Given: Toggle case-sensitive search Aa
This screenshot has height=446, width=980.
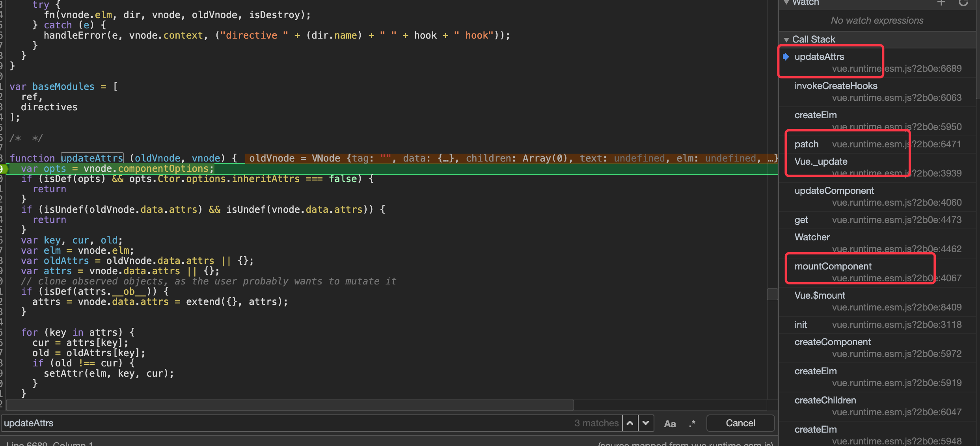Looking at the screenshot, I should pos(670,424).
